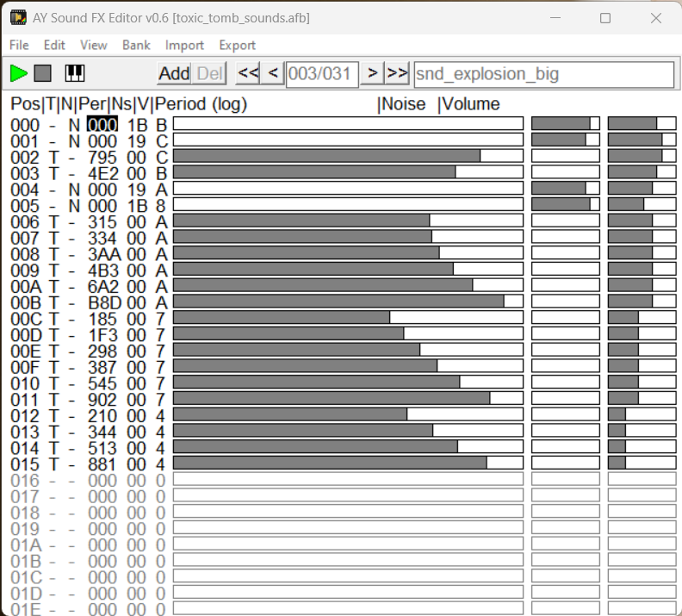The image size is (682, 616).
Task: Select period value 6A2
Action: click(x=103, y=287)
